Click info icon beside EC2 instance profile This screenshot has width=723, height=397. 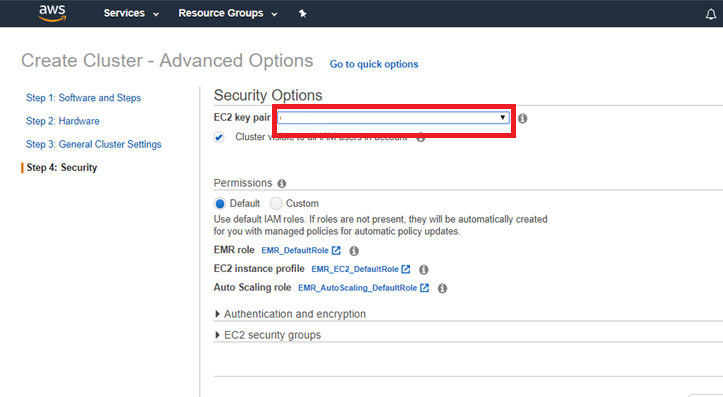[423, 270]
